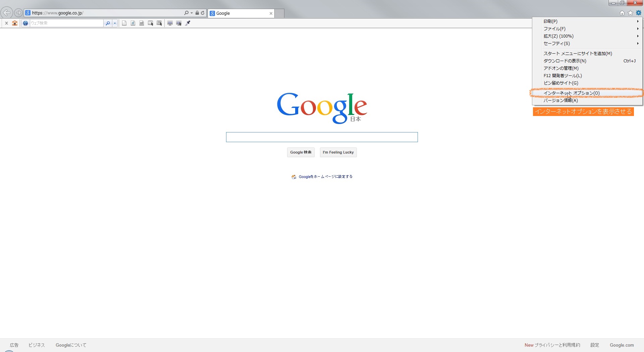This screenshot has height=352, width=644.
Task: Click the first window-with-cursor capture icon
Action: (x=151, y=23)
